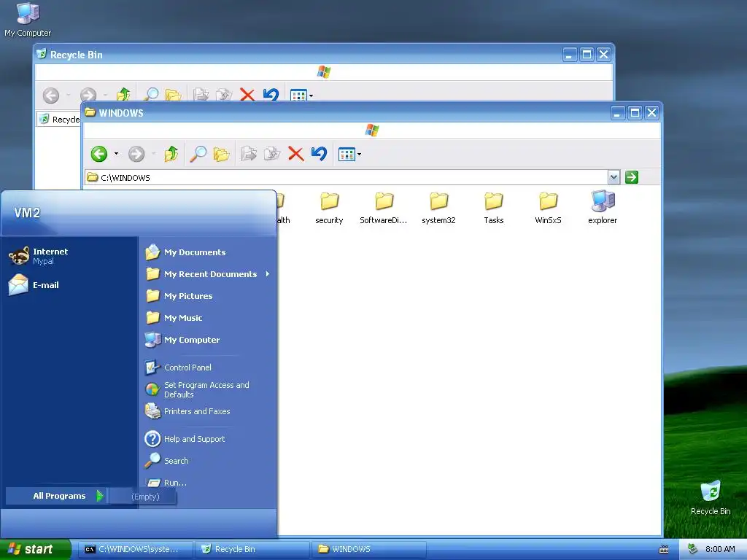Open Back history dropdown in WINDOWS window

coord(116,154)
